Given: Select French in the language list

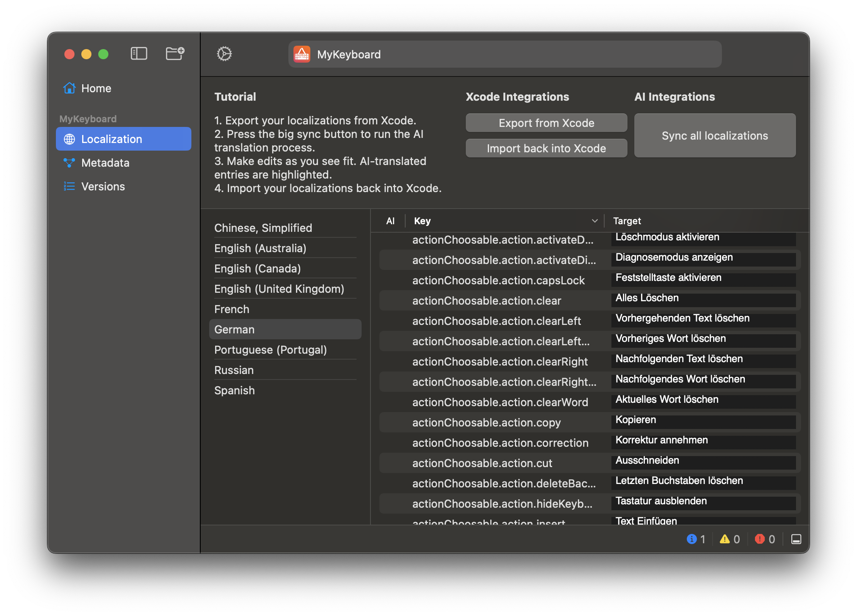Looking at the screenshot, I should pos(232,309).
